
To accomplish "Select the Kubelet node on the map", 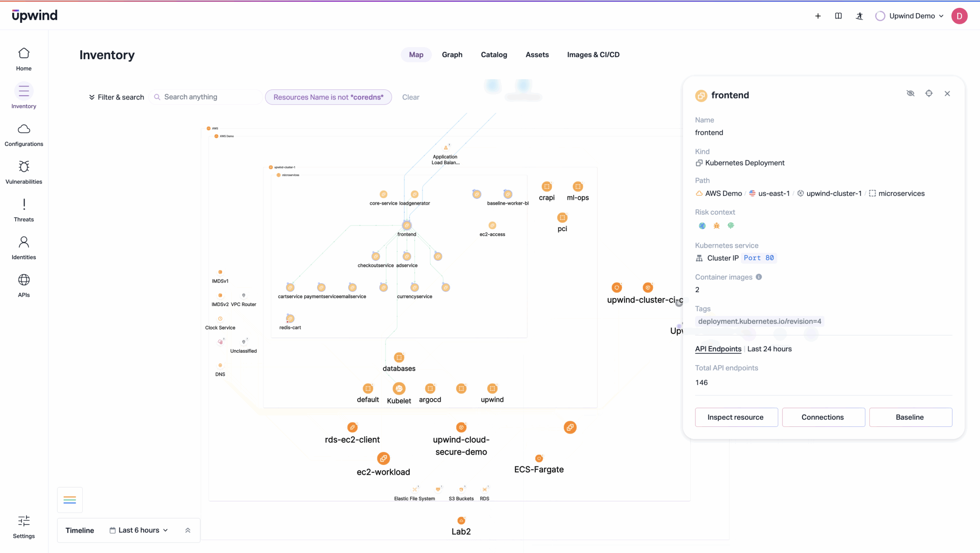I will tap(399, 389).
